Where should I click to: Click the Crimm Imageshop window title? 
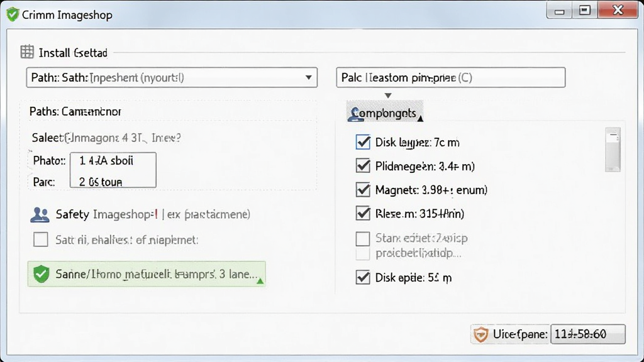click(67, 15)
